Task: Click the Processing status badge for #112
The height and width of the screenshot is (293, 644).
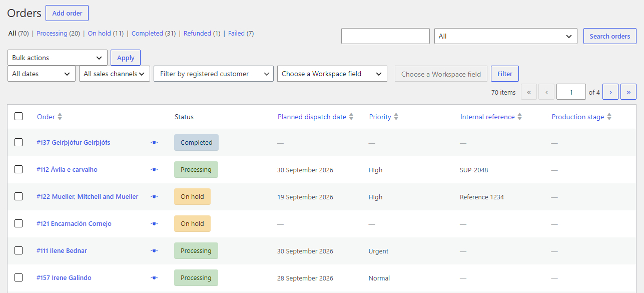Action: tap(196, 170)
